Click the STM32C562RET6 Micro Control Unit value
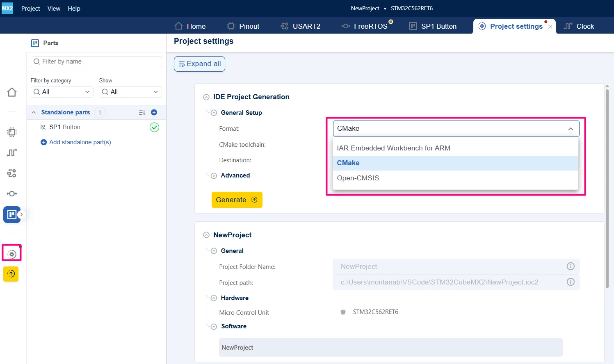Image resolution: width=614 pixels, height=364 pixels. point(376,312)
